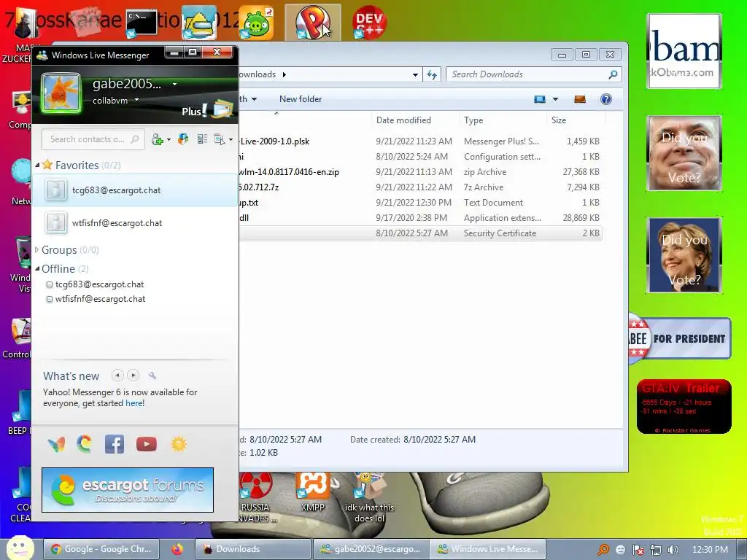Follow the 'here' link in What's new
This screenshot has width=747, height=560.
pos(134,403)
